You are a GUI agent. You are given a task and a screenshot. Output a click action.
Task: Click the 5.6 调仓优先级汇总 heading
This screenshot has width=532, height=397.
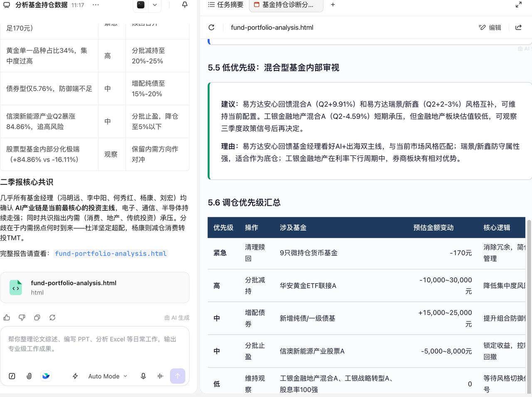244,203
